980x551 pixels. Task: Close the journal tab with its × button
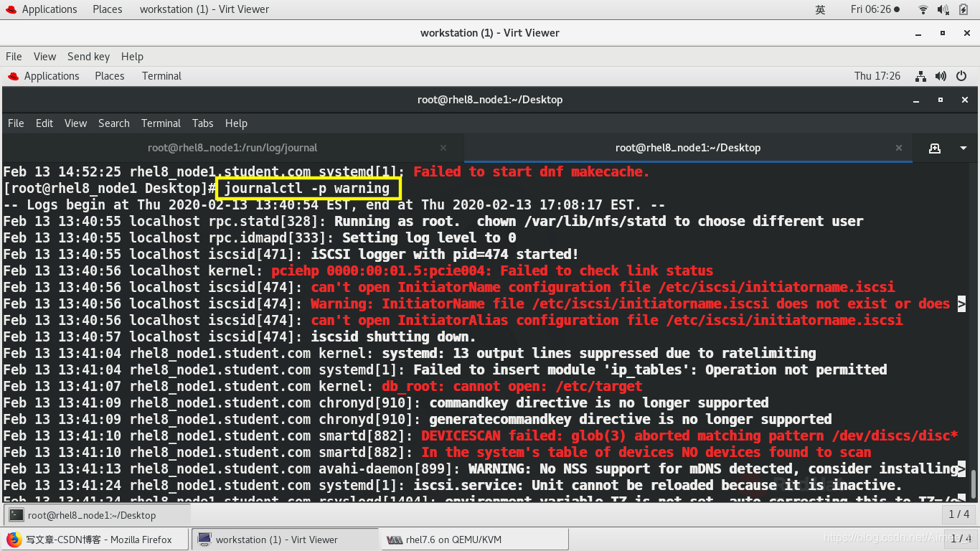[x=443, y=147]
